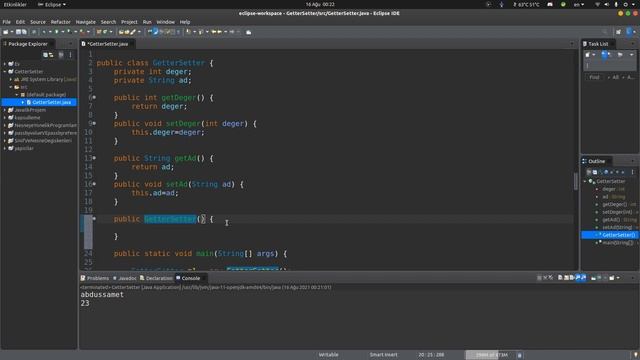Open dropdown next to Open Console icon

coord(618,278)
